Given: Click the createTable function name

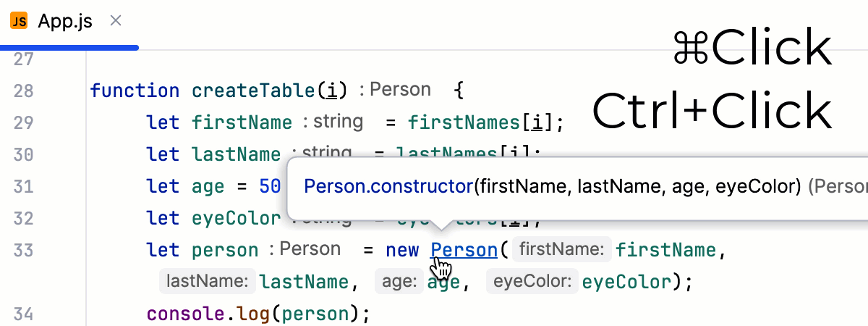Looking at the screenshot, I should point(254,91).
